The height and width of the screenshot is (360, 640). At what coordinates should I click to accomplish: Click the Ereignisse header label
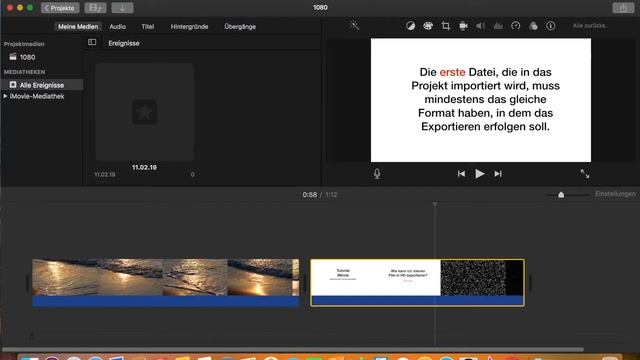(x=124, y=43)
